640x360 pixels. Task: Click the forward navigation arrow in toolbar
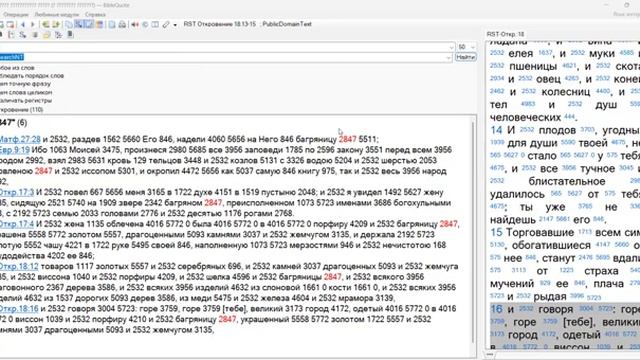[33, 24]
